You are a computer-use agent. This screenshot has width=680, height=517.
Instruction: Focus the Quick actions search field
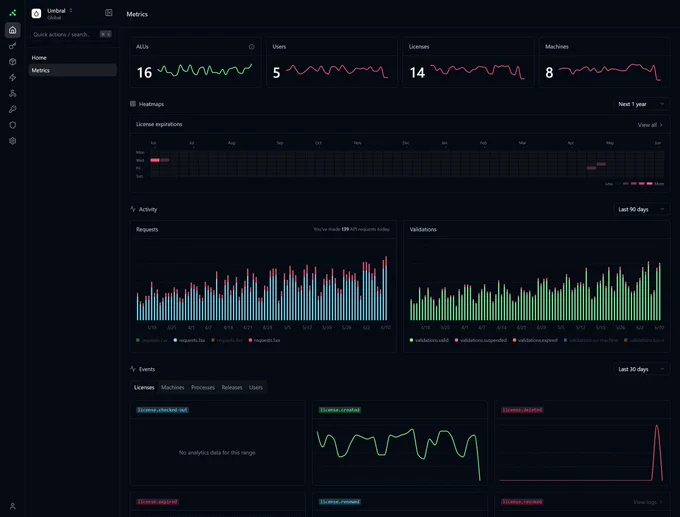click(x=72, y=34)
